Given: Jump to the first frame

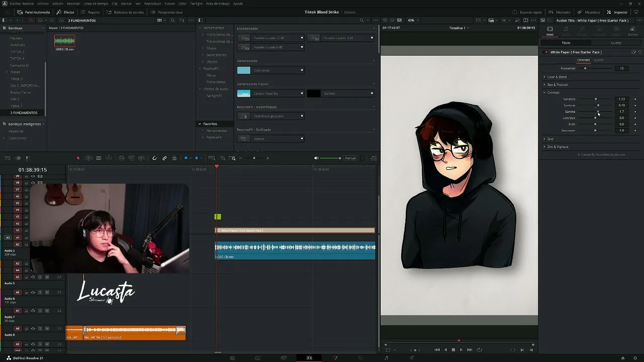Looking at the screenshot, I should click(437, 350).
